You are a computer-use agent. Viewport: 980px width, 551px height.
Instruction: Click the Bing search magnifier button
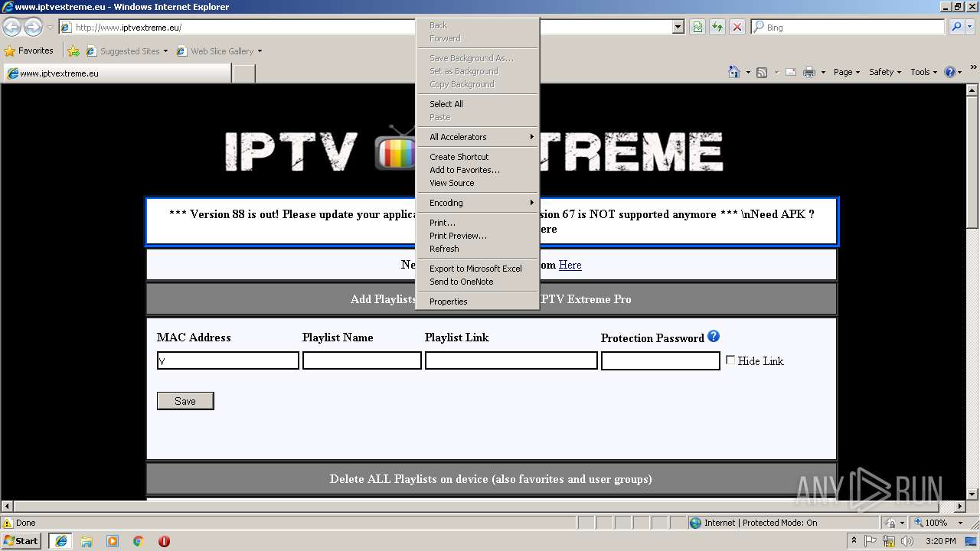[956, 27]
